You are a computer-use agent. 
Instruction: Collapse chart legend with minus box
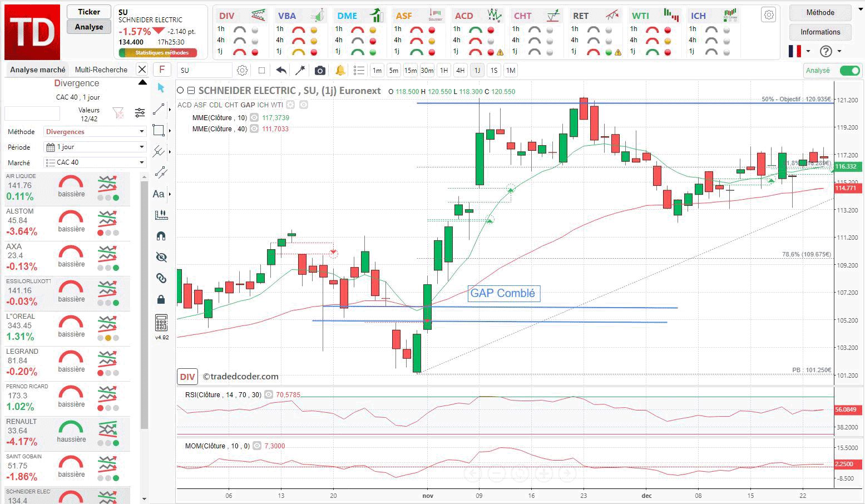(191, 91)
